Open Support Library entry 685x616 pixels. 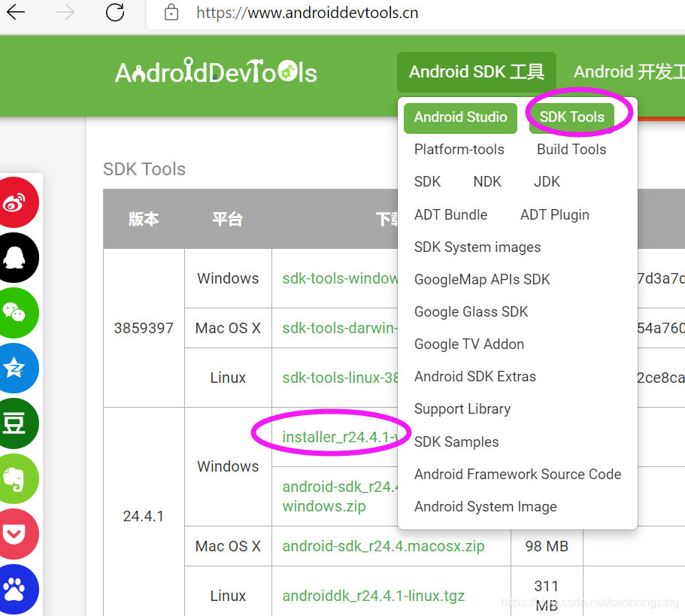tap(462, 409)
